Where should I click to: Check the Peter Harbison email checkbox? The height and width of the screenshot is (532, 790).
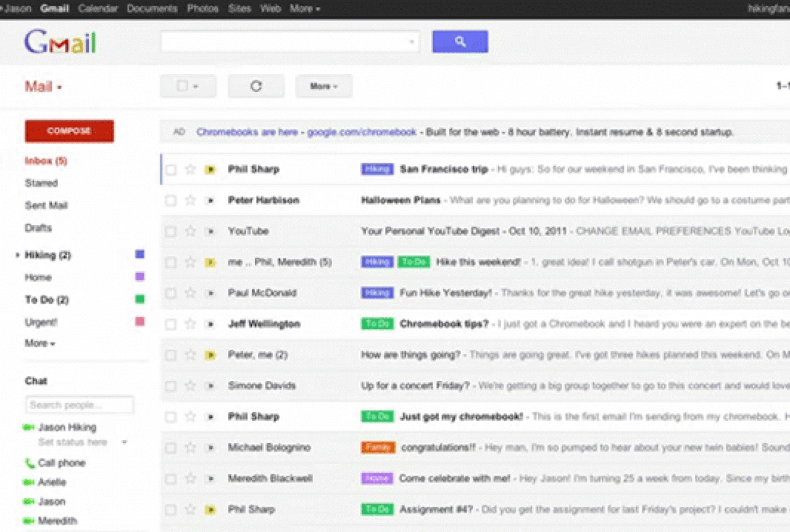pos(171,201)
